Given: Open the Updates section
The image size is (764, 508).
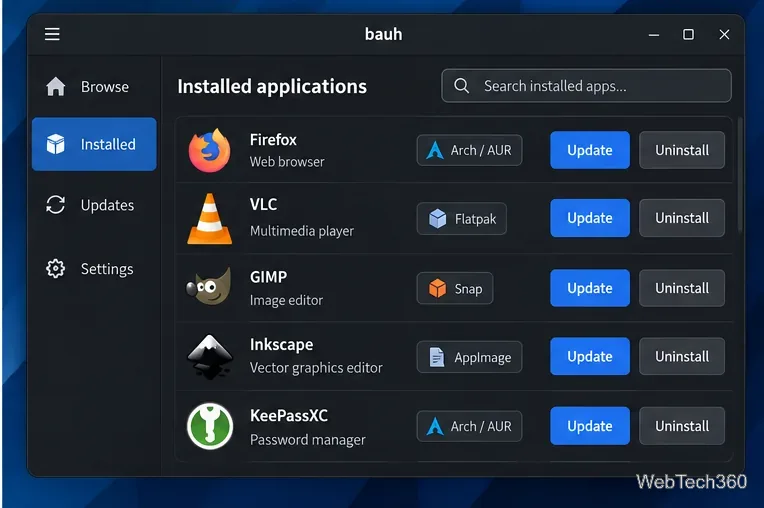Looking at the screenshot, I should (94, 205).
